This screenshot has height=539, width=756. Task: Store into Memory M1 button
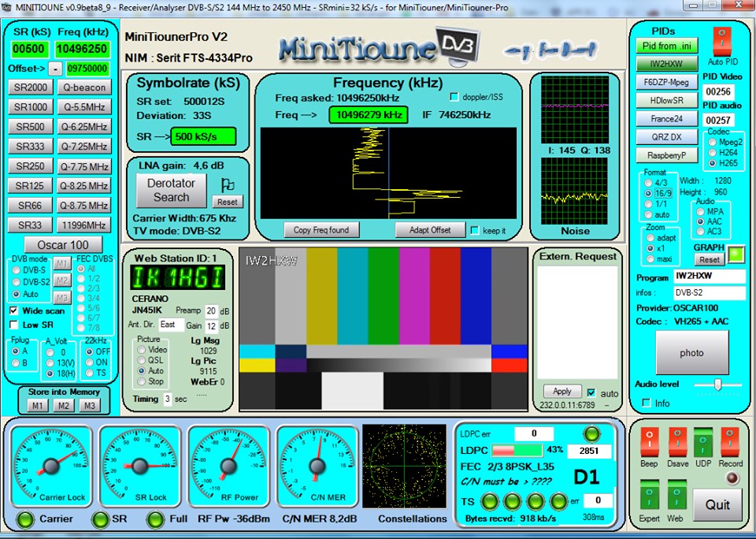(x=38, y=406)
